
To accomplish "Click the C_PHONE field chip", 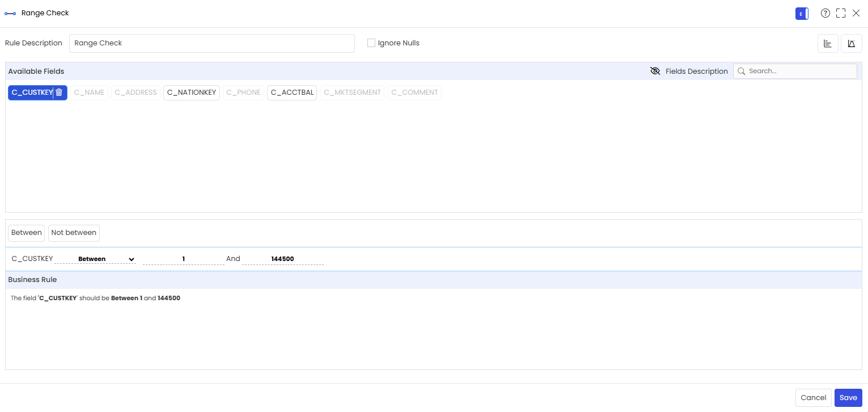I will pyautogui.click(x=243, y=93).
